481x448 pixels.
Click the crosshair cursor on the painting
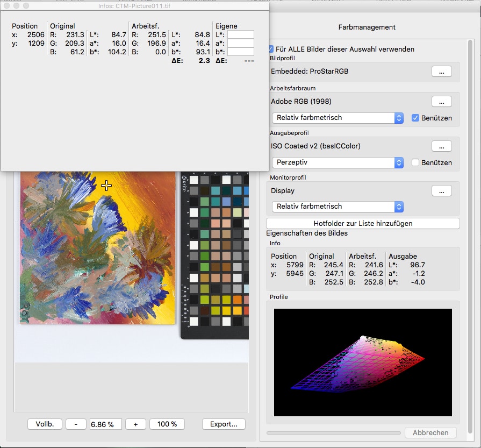pos(106,186)
